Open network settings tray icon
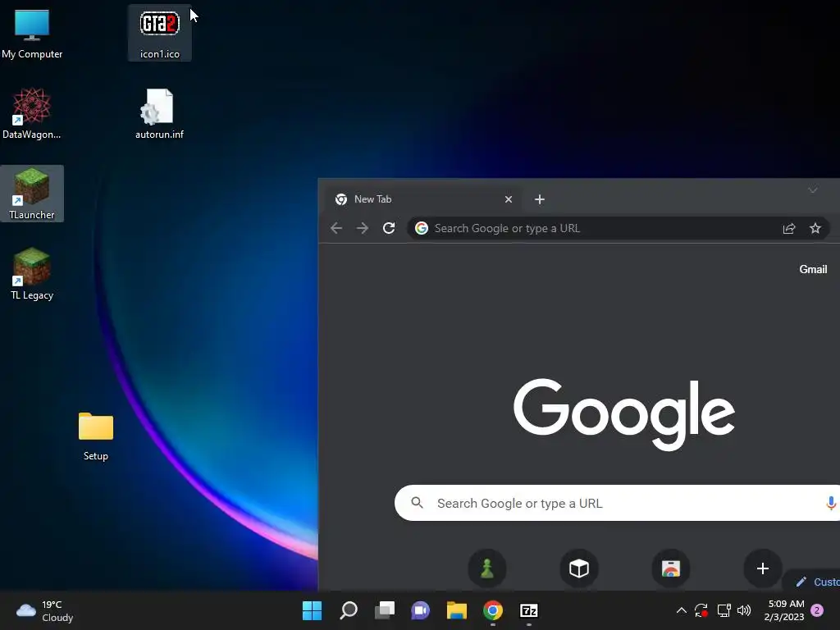Image resolution: width=840 pixels, height=630 pixels. (724, 610)
